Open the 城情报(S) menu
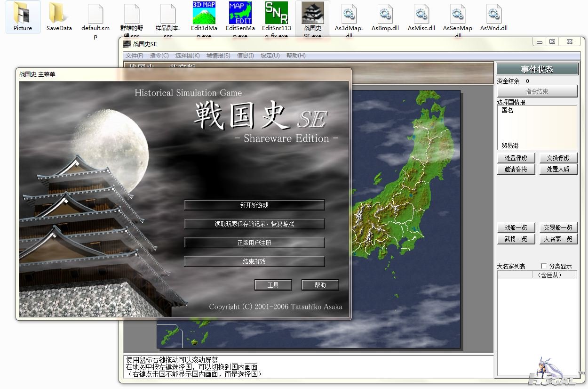This screenshot has height=389, width=588. [218, 56]
